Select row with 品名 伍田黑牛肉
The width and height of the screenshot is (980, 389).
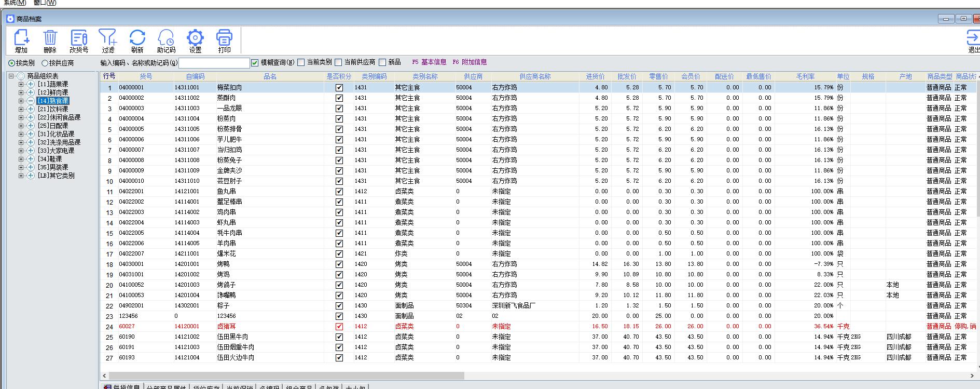[x=538, y=337]
